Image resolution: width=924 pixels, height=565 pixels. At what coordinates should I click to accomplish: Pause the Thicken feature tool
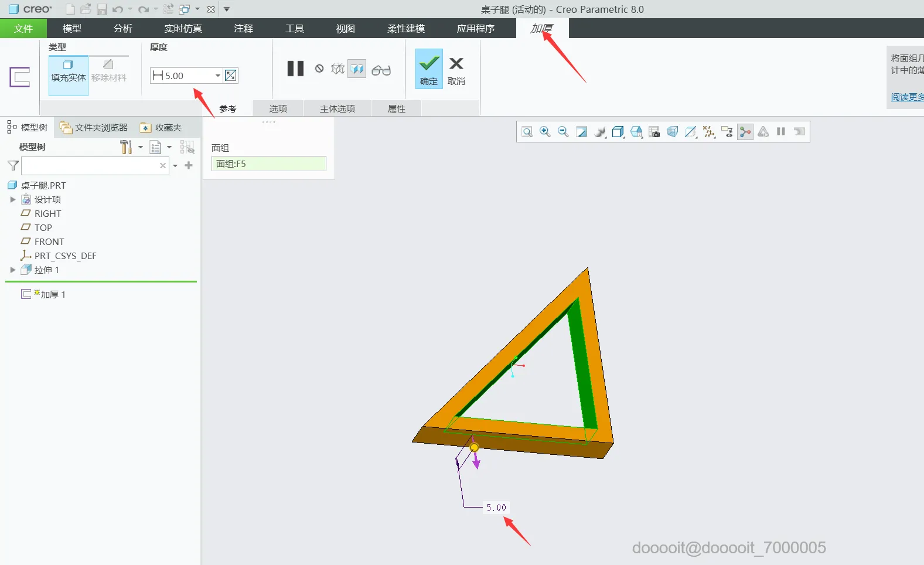pos(296,69)
